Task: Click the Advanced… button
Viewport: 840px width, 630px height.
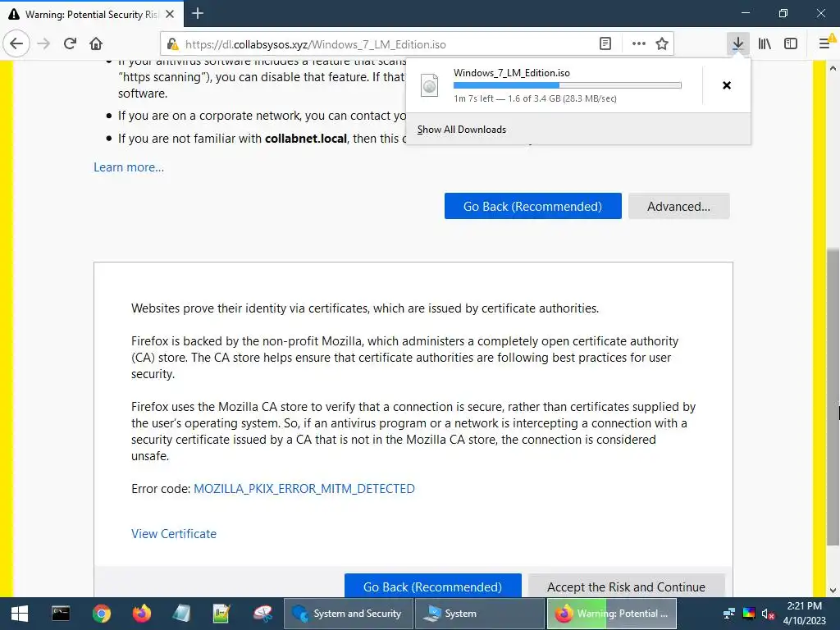Action: point(678,206)
